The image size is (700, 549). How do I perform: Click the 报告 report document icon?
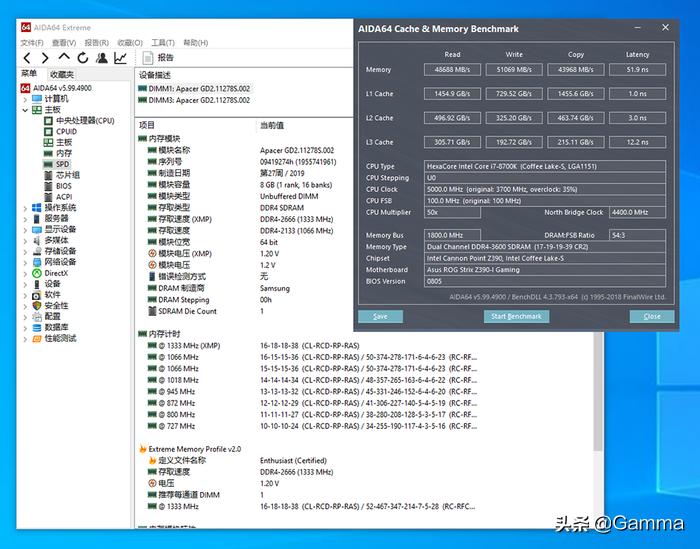click(147, 58)
